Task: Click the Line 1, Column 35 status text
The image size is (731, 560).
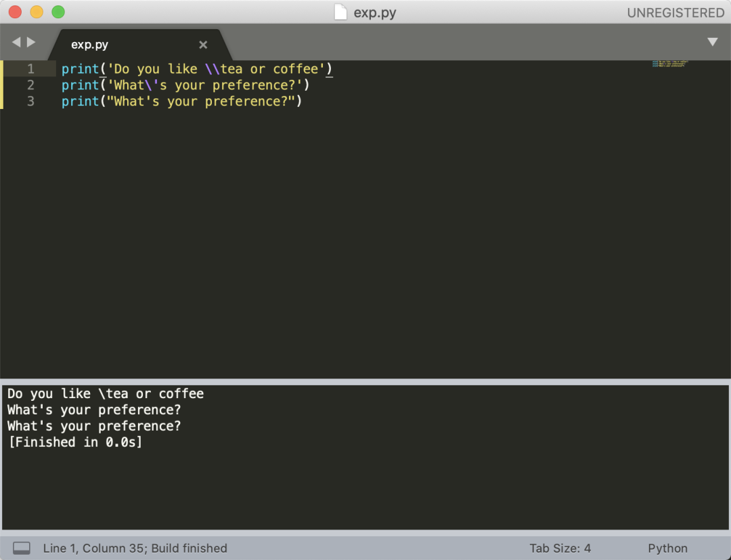Action: pyautogui.click(x=135, y=548)
